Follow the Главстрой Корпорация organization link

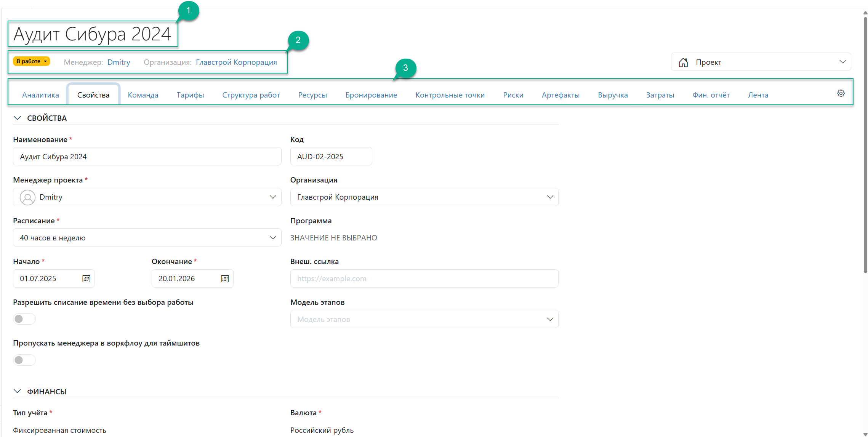236,62
